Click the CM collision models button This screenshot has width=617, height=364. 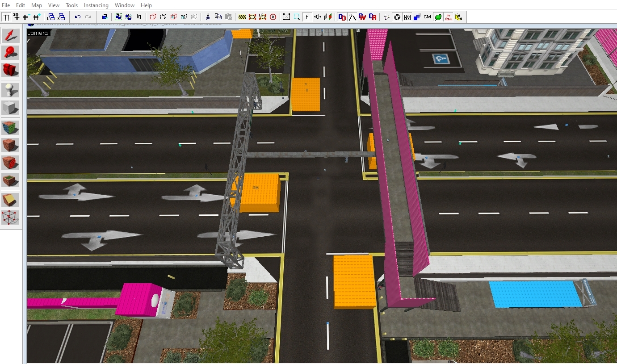pyautogui.click(x=428, y=17)
